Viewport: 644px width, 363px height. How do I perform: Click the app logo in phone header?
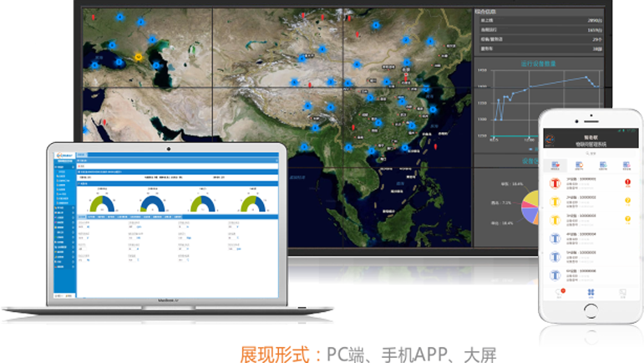pyautogui.click(x=549, y=139)
